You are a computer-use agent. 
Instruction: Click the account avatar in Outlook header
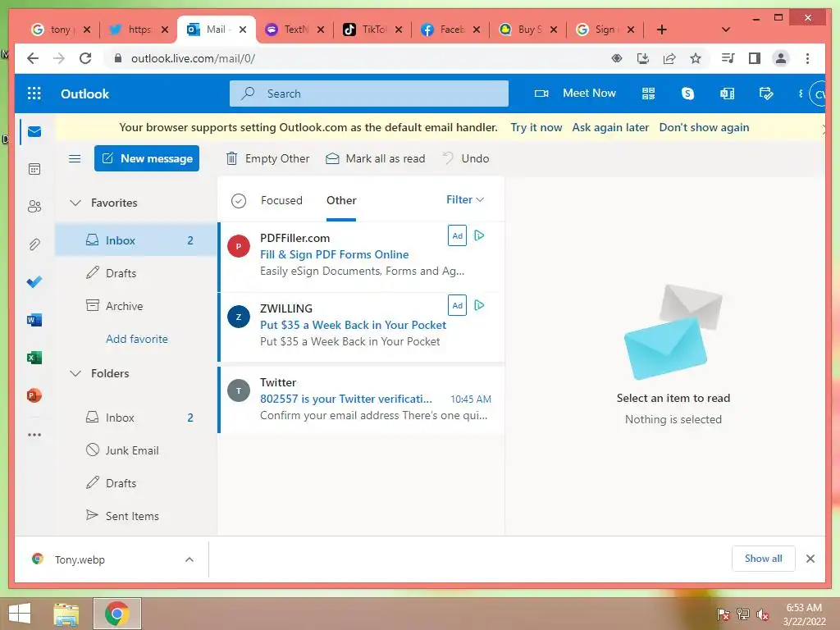[818, 94]
